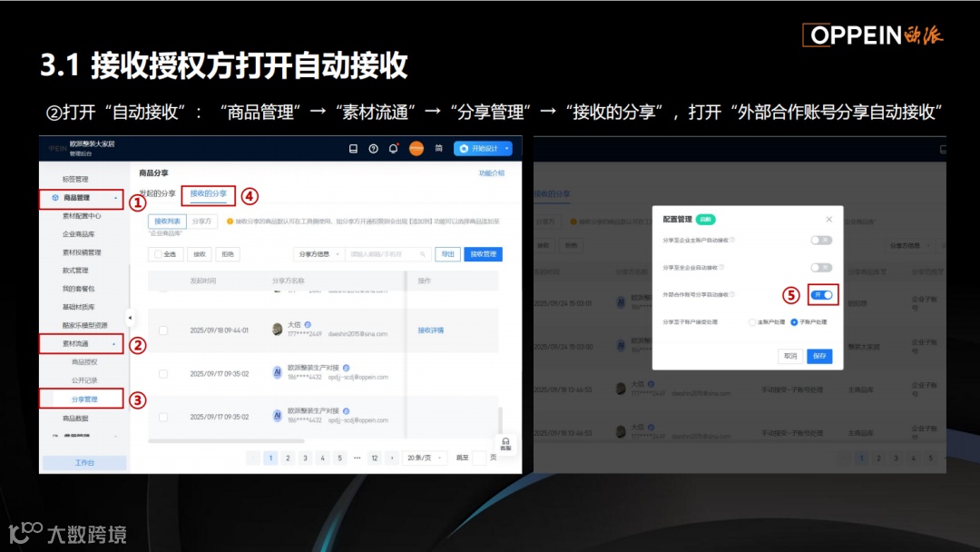
Task: Click 大信 avatar in 09:44:01 row
Action: [x=278, y=330]
